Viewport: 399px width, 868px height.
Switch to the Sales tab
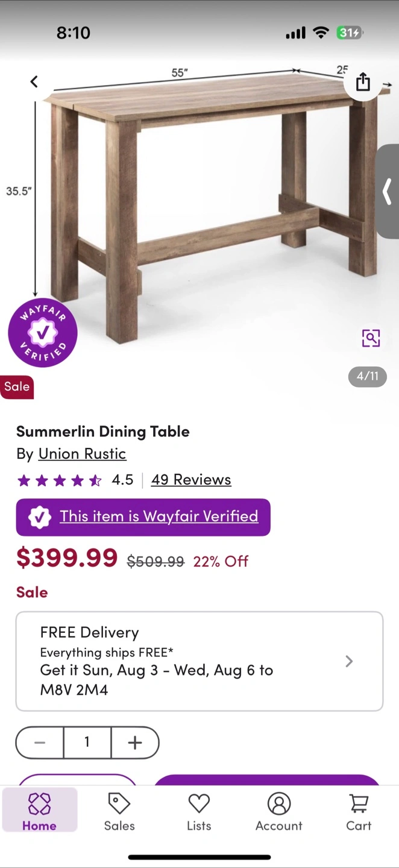[x=119, y=811]
